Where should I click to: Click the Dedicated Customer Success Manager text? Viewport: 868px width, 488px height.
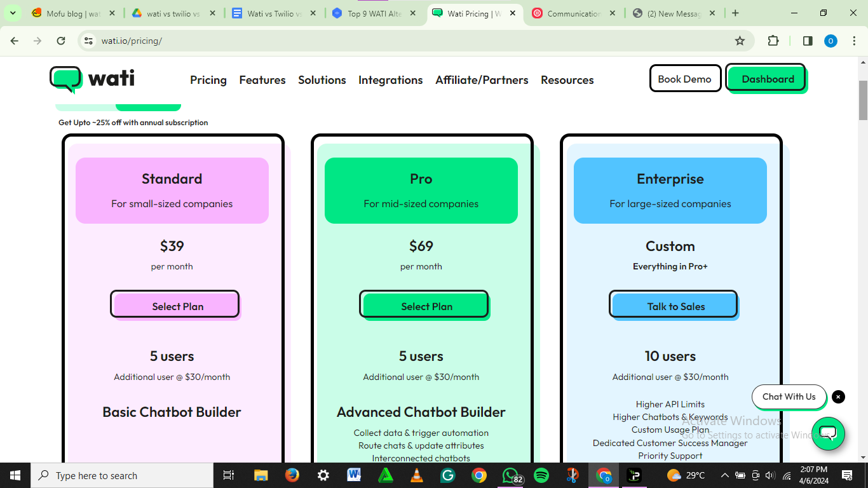[x=670, y=443]
